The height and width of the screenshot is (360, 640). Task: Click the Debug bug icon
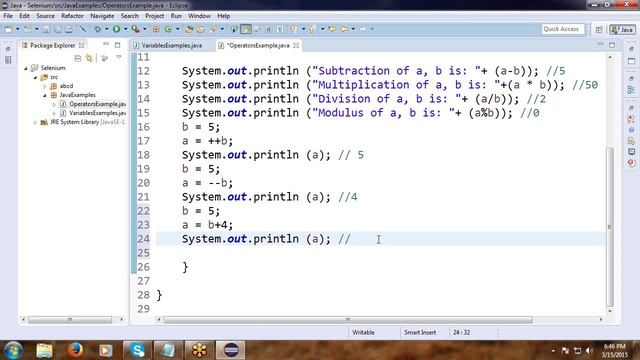point(98,29)
